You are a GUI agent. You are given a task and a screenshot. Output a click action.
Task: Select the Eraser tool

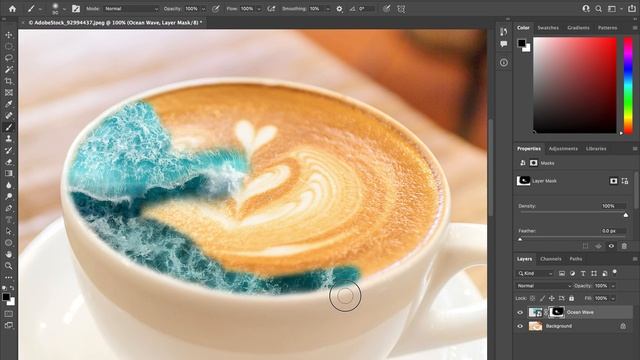tap(9, 162)
